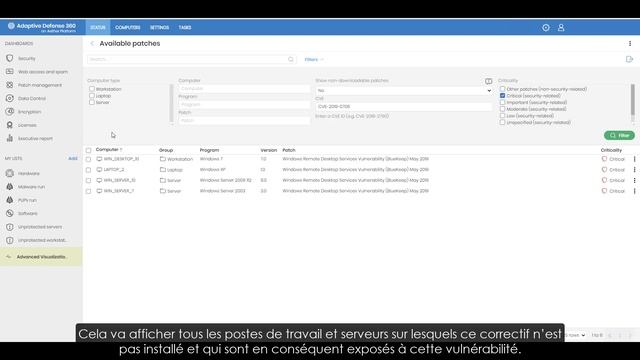The width and height of the screenshot is (640, 360).
Task: Open Encryption dashboard
Action: [x=29, y=112]
